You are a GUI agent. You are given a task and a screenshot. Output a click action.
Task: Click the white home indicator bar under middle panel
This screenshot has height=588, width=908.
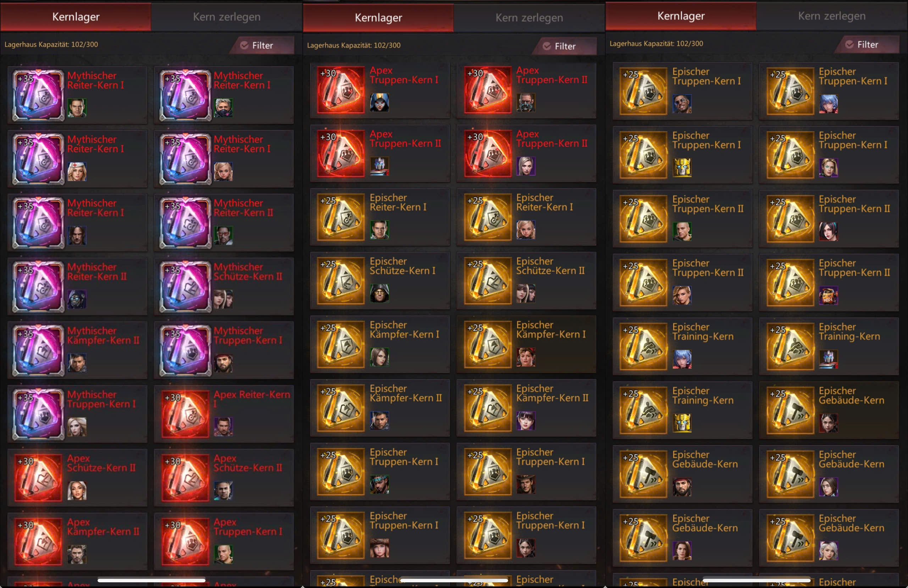[454, 580]
